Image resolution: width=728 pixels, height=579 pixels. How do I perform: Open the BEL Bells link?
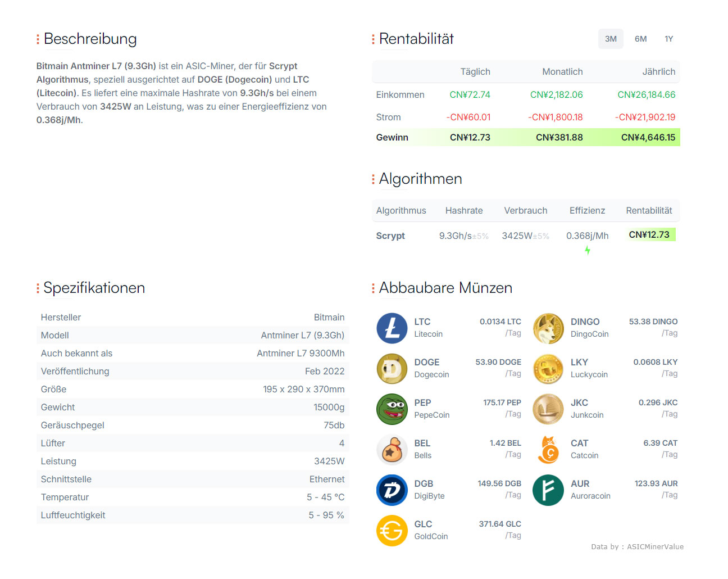tap(423, 449)
